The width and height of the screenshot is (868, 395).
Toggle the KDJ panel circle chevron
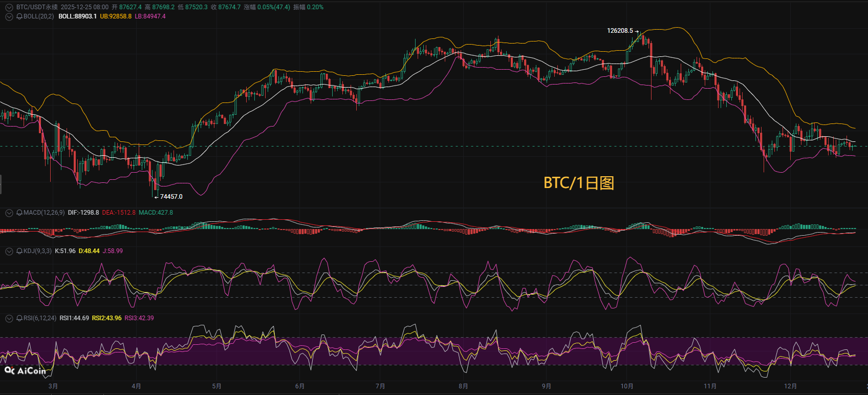point(9,251)
